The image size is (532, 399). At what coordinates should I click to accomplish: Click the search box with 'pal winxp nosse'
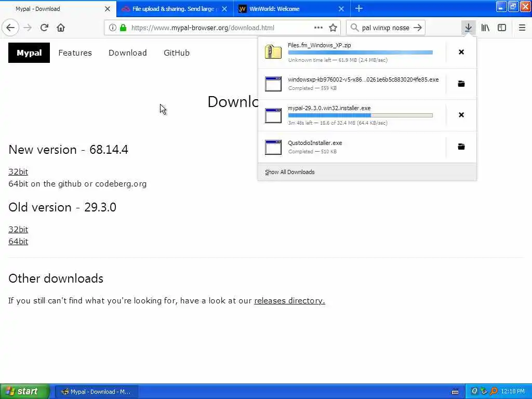tap(385, 28)
